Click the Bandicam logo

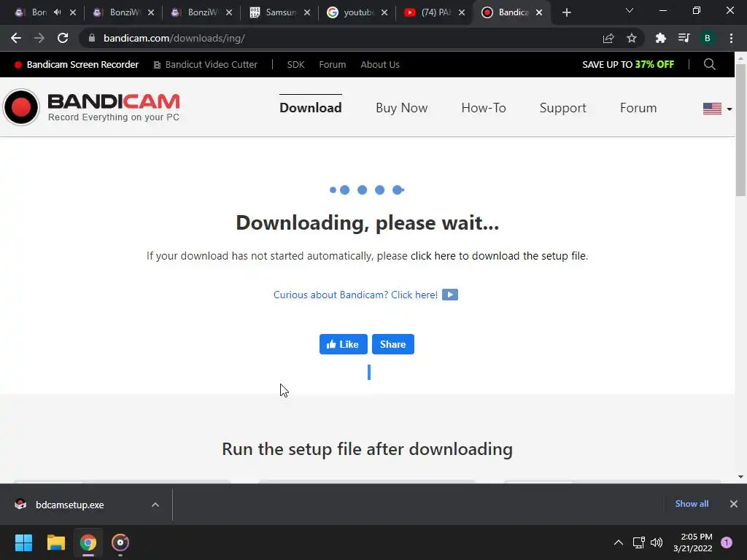91,107
